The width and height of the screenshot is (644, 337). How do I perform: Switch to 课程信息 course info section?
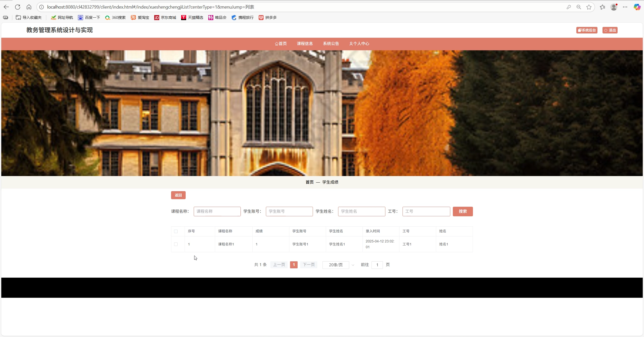pyautogui.click(x=305, y=44)
